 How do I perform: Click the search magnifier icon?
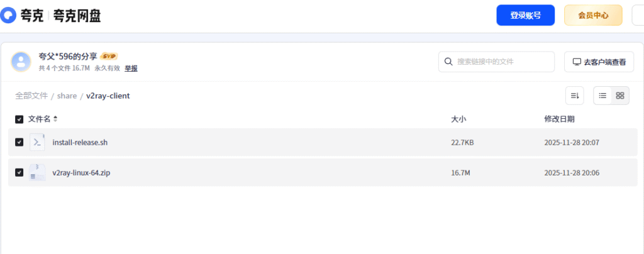click(x=448, y=62)
